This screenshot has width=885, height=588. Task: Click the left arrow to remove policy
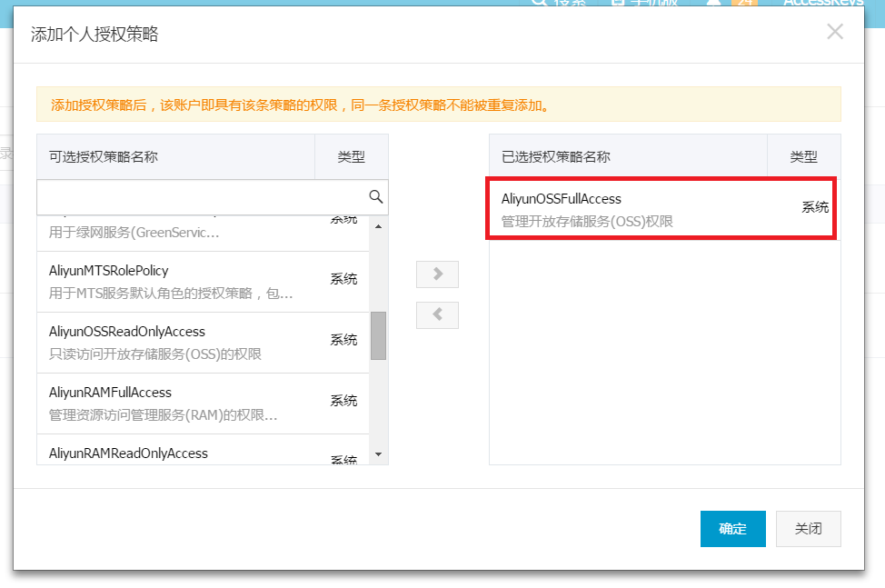coord(437,314)
